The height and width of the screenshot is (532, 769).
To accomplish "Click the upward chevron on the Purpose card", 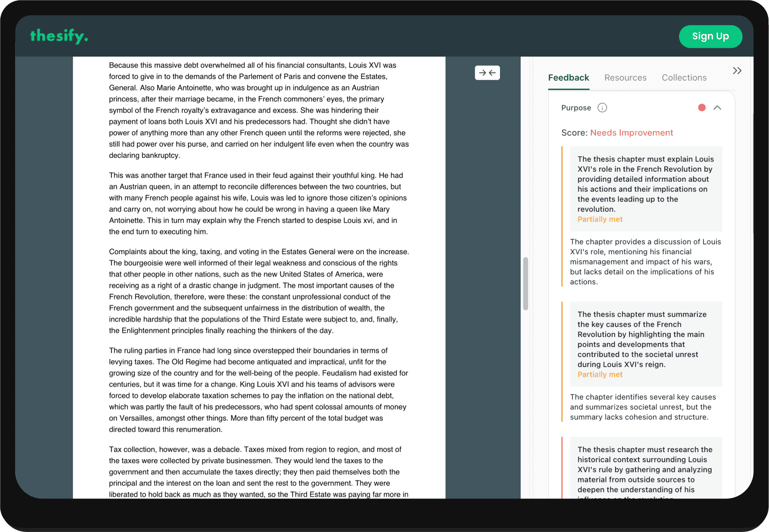I will tap(718, 107).
